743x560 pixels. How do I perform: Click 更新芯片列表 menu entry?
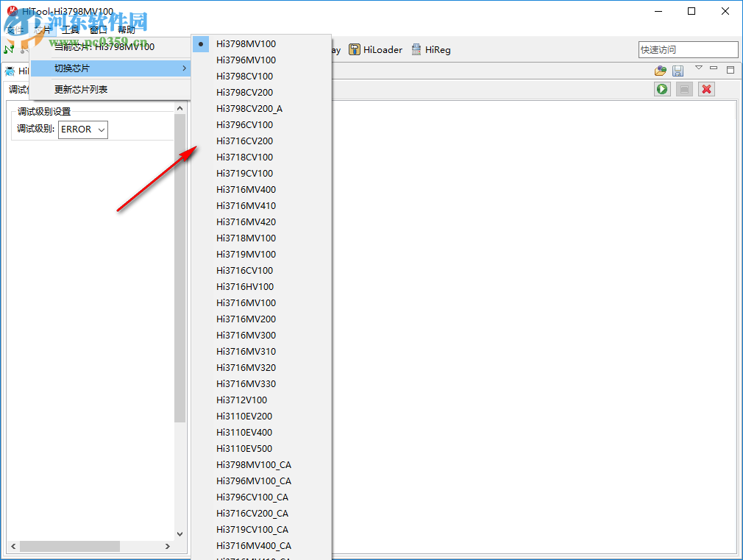[110, 90]
